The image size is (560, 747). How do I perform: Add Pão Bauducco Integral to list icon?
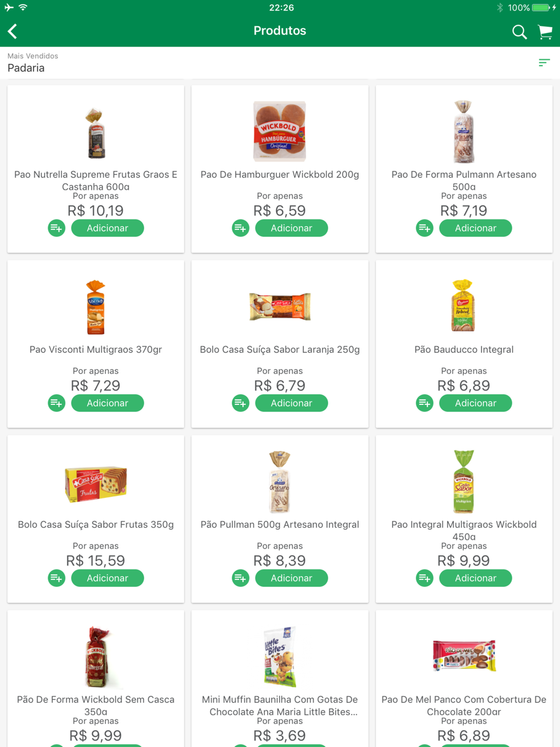coord(424,403)
